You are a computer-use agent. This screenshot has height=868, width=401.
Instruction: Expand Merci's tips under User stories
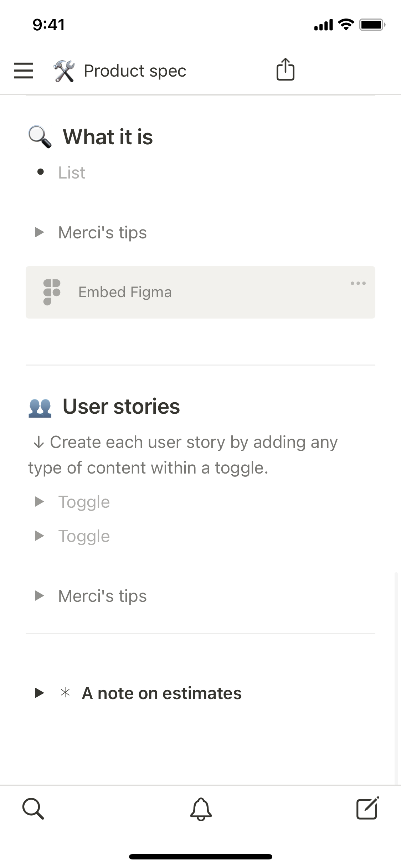[x=39, y=596]
